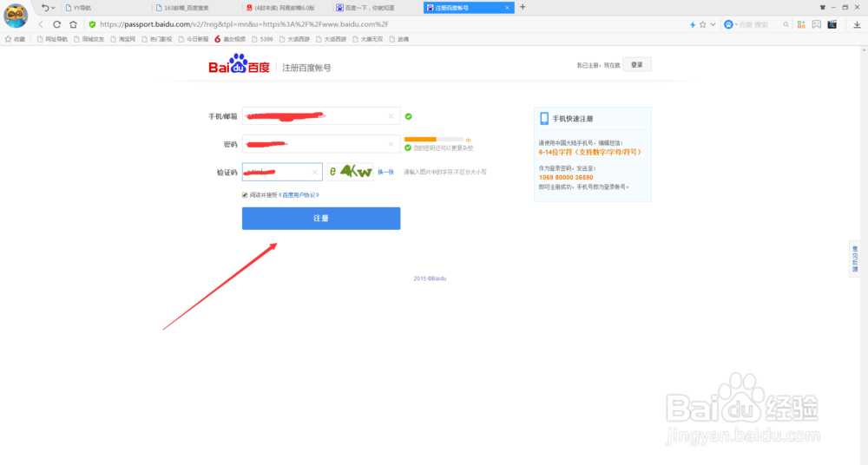Open the 大唐无双 bookmark
868x465 pixels.
(x=367, y=39)
